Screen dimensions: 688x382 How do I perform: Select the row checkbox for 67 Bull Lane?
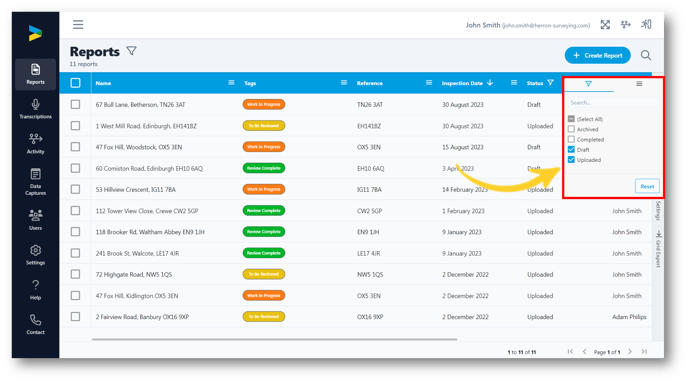pyautogui.click(x=75, y=104)
